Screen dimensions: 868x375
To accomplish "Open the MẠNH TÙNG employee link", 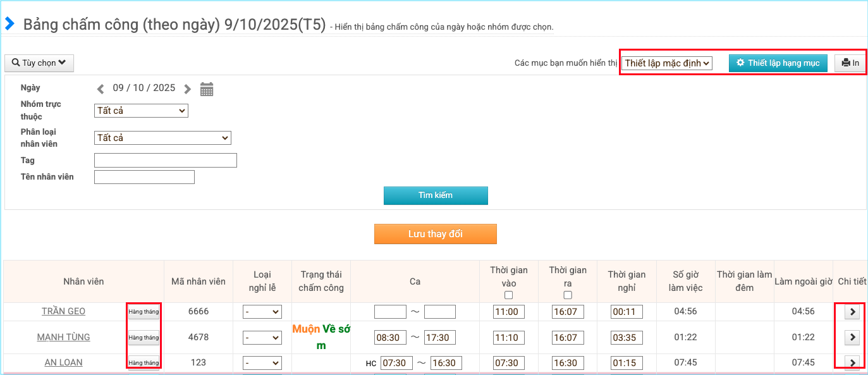I will (63, 337).
